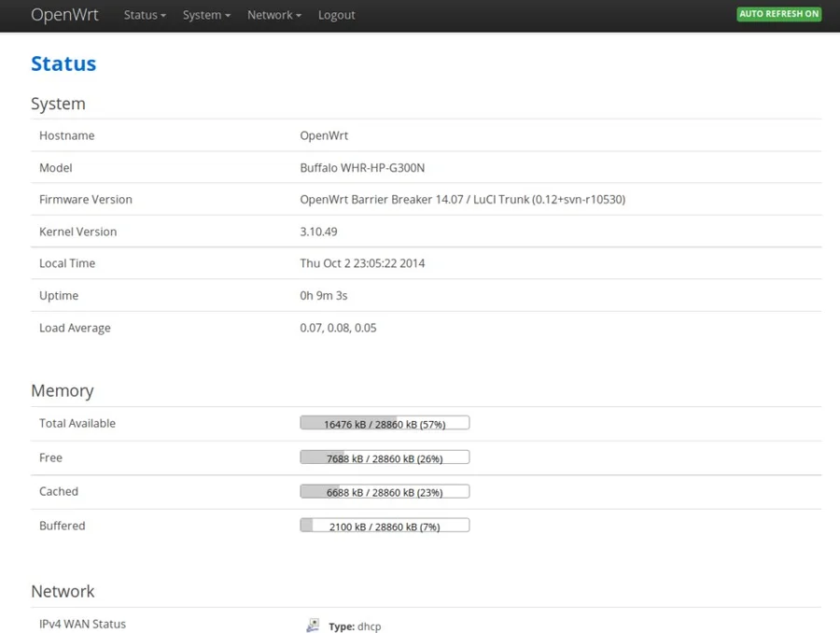Click the Cached memory progress bar
The image size is (840, 633).
tap(385, 491)
